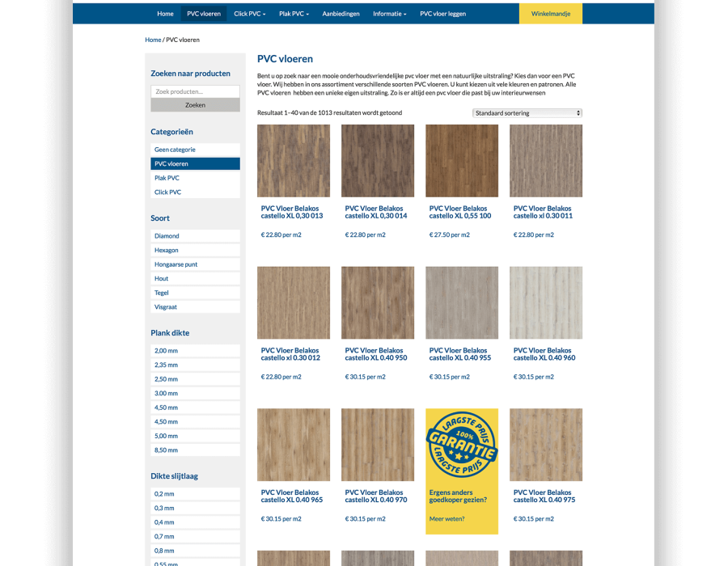Filter by Visgraat soort
Viewport: 728px width, 566px height.
tap(195, 306)
